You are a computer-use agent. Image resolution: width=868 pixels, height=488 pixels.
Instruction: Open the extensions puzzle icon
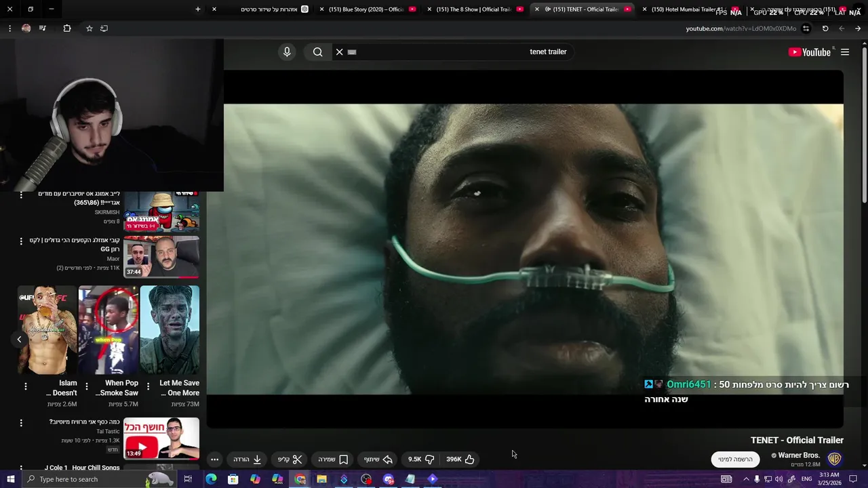pos(66,28)
